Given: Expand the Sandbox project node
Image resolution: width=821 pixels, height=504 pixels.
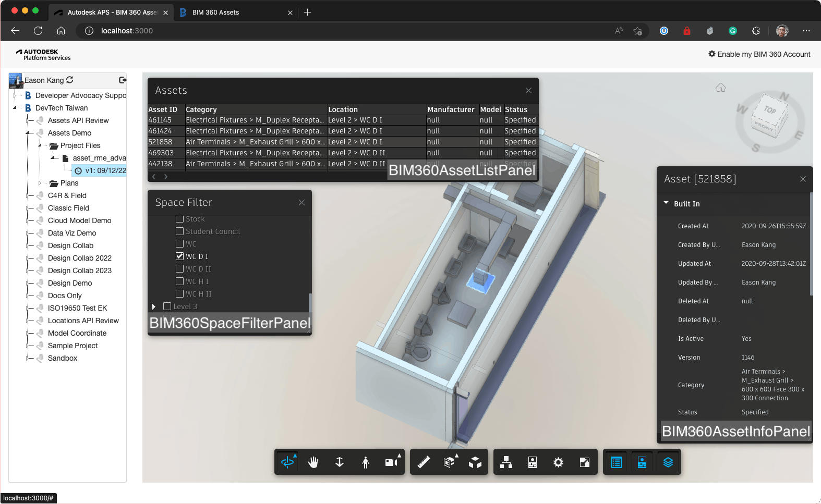Looking at the screenshot, I should click(x=27, y=358).
